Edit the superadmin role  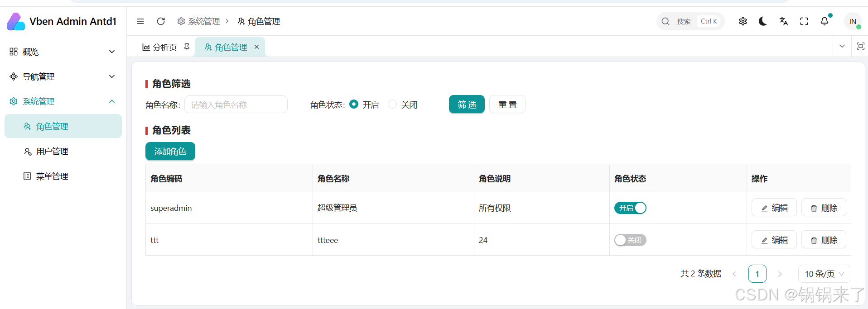[x=774, y=208]
